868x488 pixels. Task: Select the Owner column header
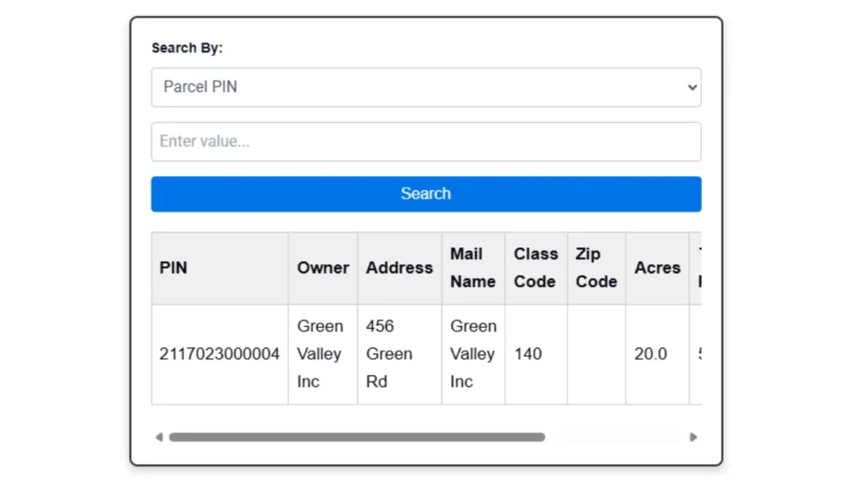pyautogui.click(x=323, y=268)
